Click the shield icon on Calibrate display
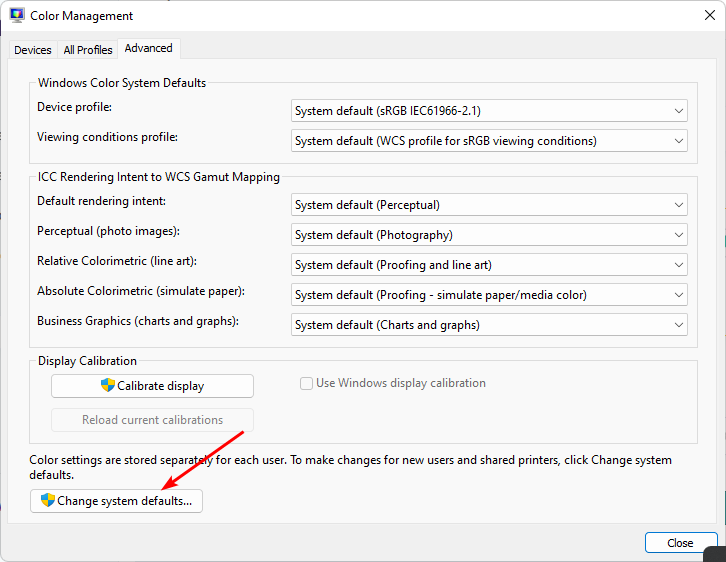Viewport: 726px width, 562px height. 108,386
